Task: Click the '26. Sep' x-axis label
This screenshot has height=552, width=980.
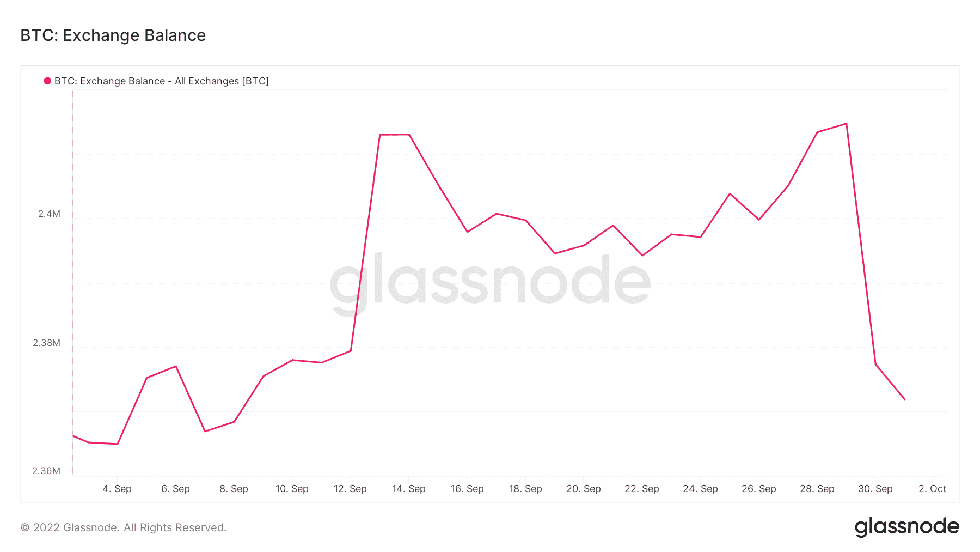Action: (759, 489)
